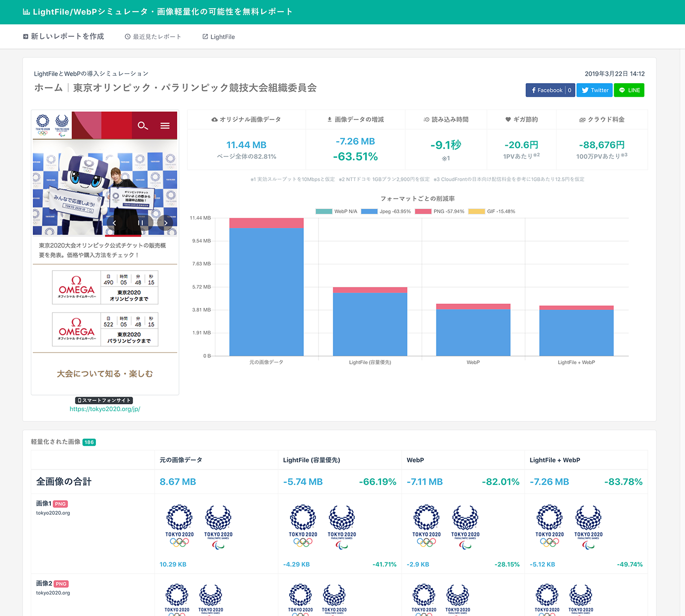Open 画像1 LightFile + WebP thumbnail
This screenshot has height=616, width=685.
point(569,527)
